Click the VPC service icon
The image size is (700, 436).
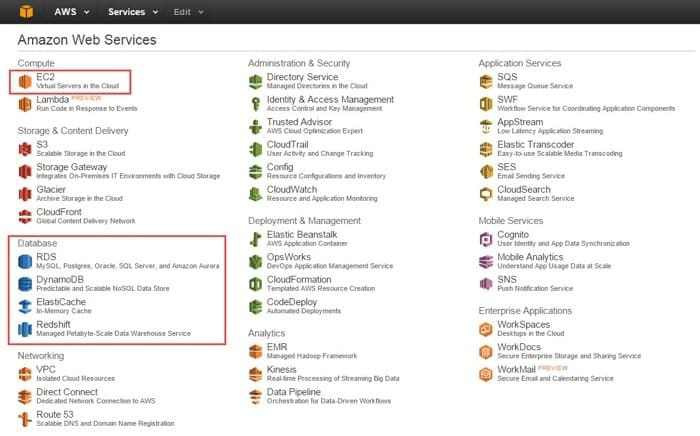click(x=25, y=374)
